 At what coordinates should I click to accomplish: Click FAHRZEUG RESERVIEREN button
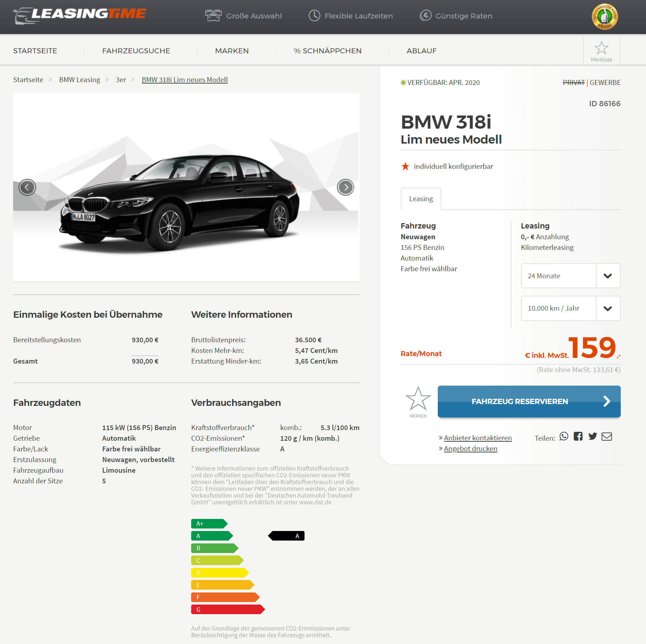529,402
